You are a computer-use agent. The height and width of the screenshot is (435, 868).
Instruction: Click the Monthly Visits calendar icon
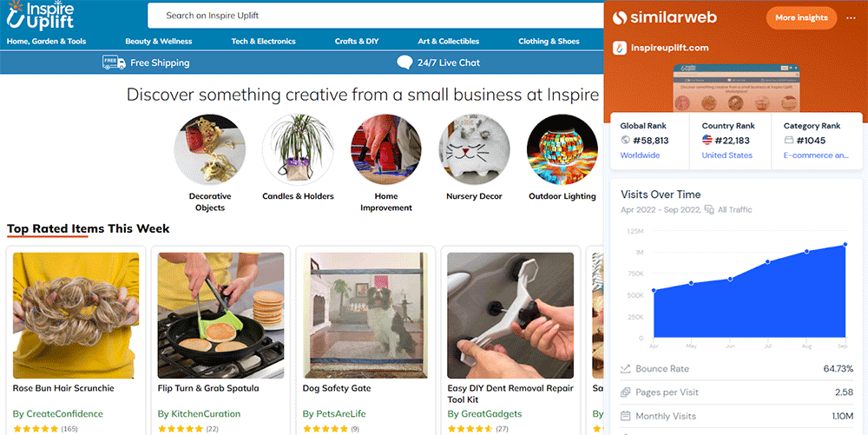pos(626,416)
